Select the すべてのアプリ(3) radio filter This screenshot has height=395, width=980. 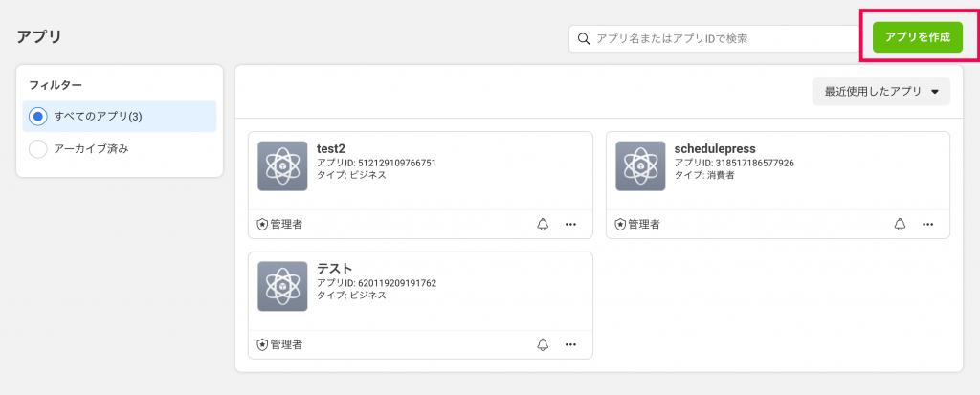38,117
